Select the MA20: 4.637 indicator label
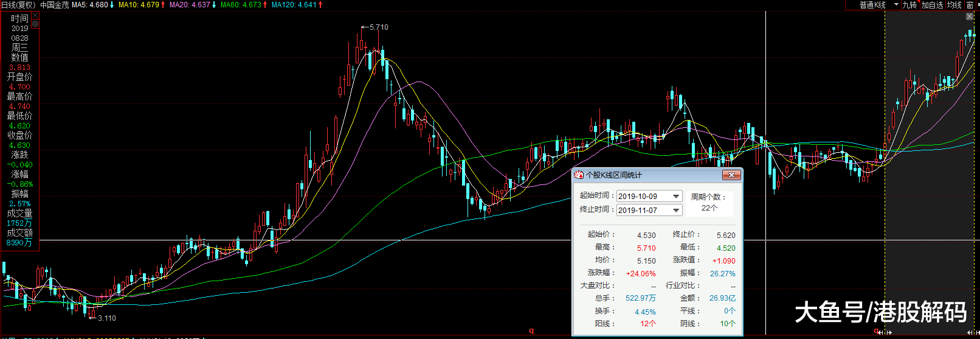 (190, 5)
